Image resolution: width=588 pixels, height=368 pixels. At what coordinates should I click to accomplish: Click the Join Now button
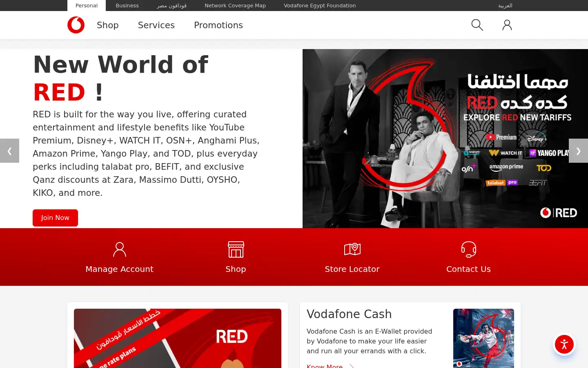point(55,218)
